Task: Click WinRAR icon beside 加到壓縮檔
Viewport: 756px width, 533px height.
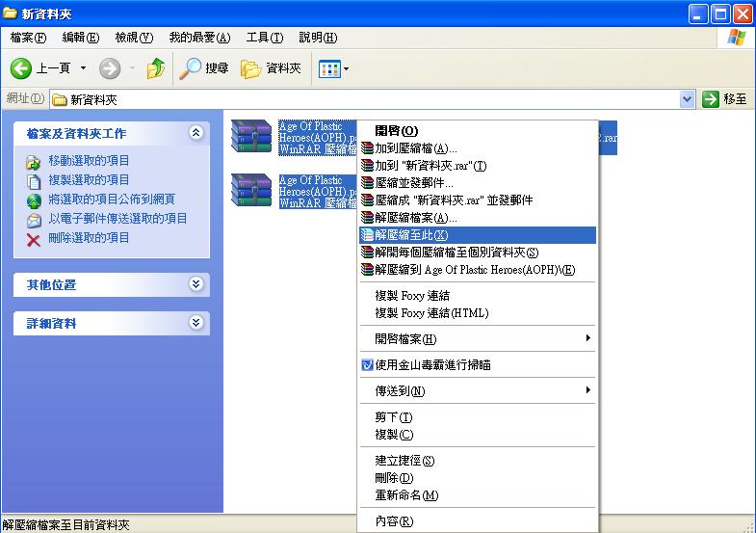Action: (x=367, y=148)
